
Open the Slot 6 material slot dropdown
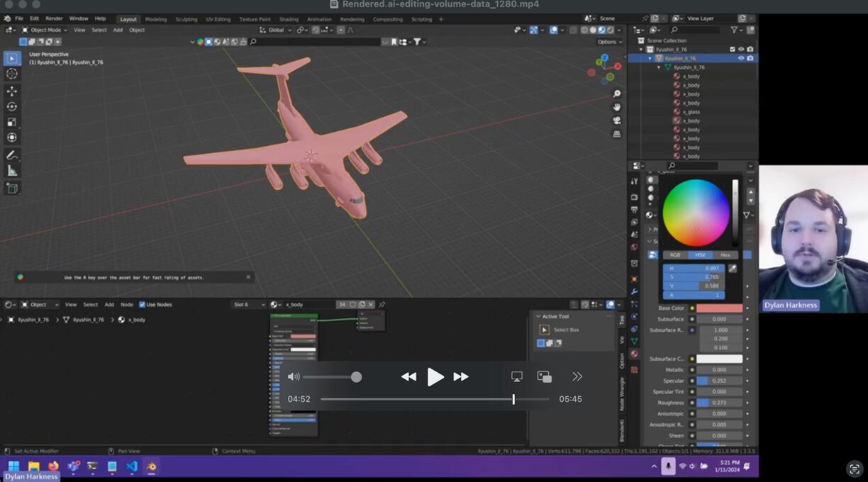pyautogui.click(x=249, y=305)
